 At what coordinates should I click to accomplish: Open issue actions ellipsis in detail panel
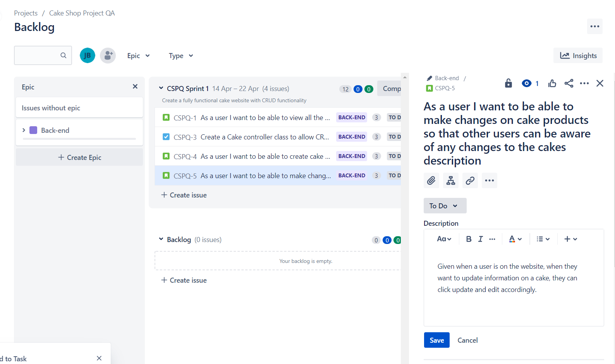(x=584, y=83)
